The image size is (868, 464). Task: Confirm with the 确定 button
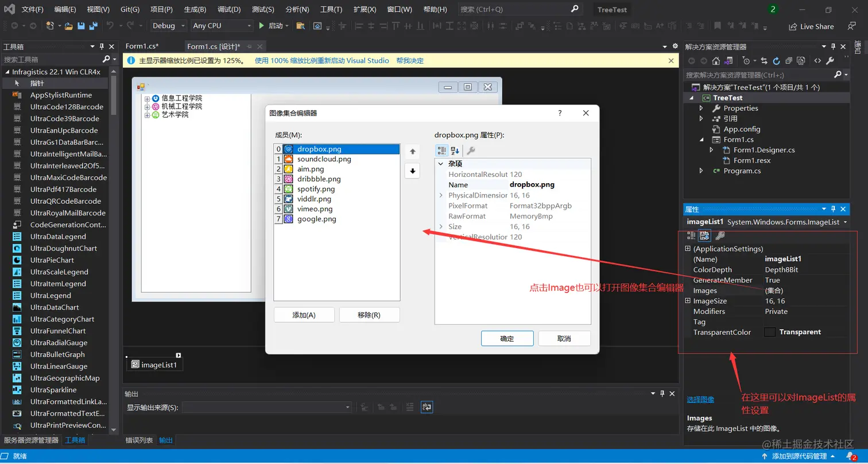[x=507, y=339]
